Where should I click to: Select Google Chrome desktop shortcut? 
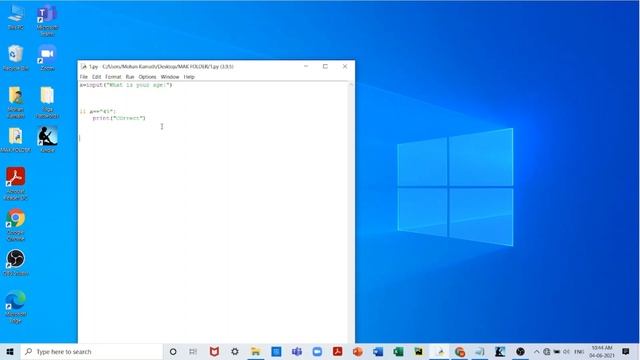click(16, 225)
